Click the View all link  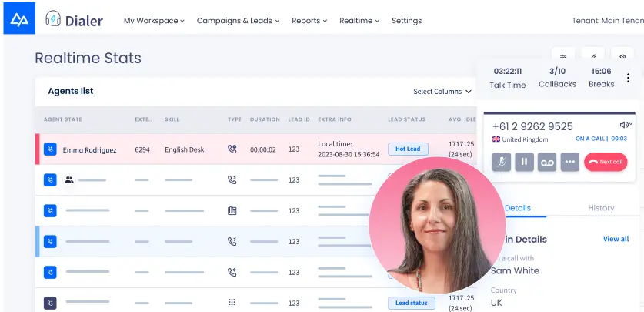[x=616, y=239]
